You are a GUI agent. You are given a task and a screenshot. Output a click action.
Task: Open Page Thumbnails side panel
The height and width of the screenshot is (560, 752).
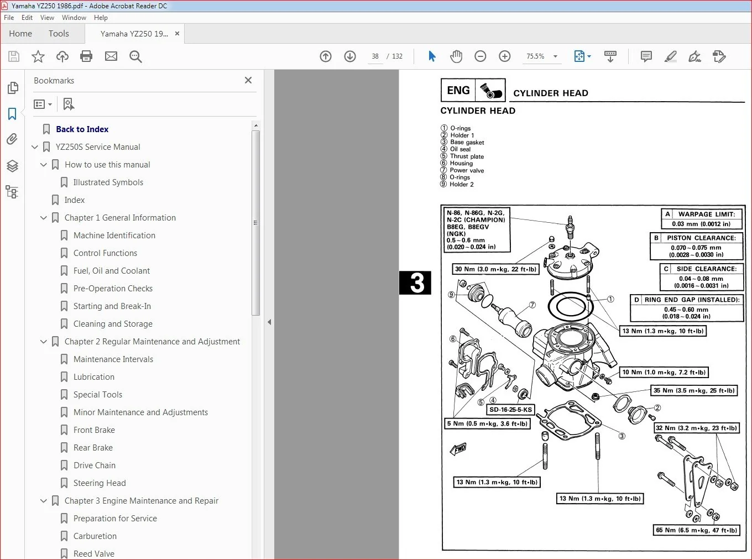[x=12, y=88]
